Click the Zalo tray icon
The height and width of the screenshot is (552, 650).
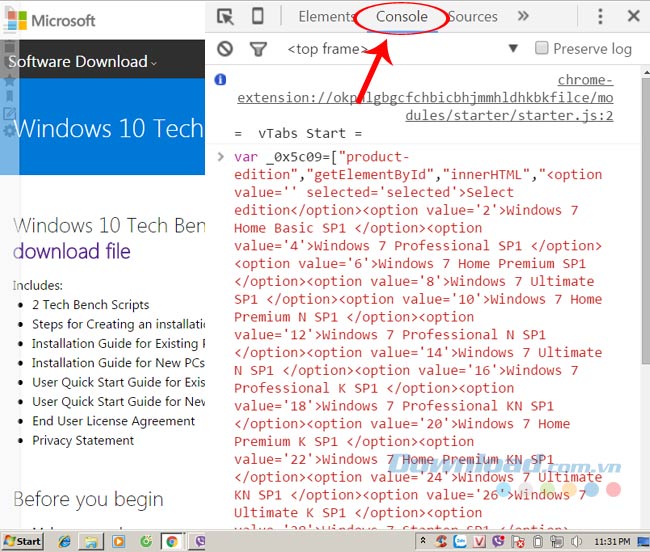click(460, 541)
